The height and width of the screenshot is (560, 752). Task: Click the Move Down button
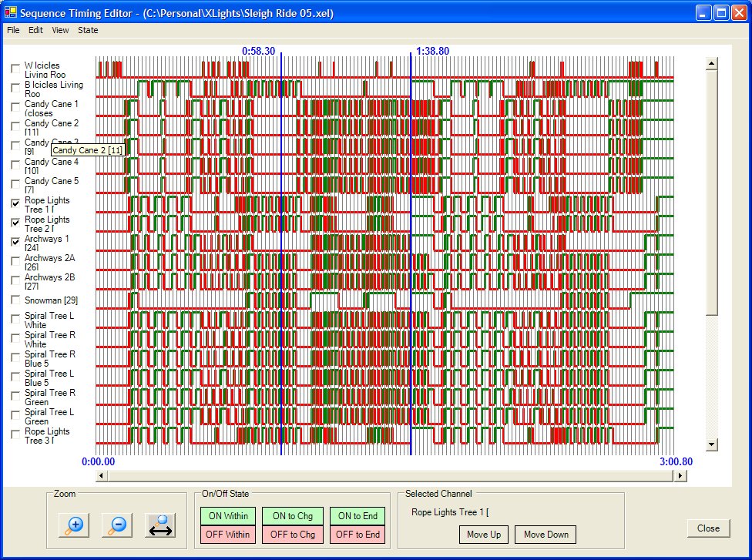[x=546, y=534]
